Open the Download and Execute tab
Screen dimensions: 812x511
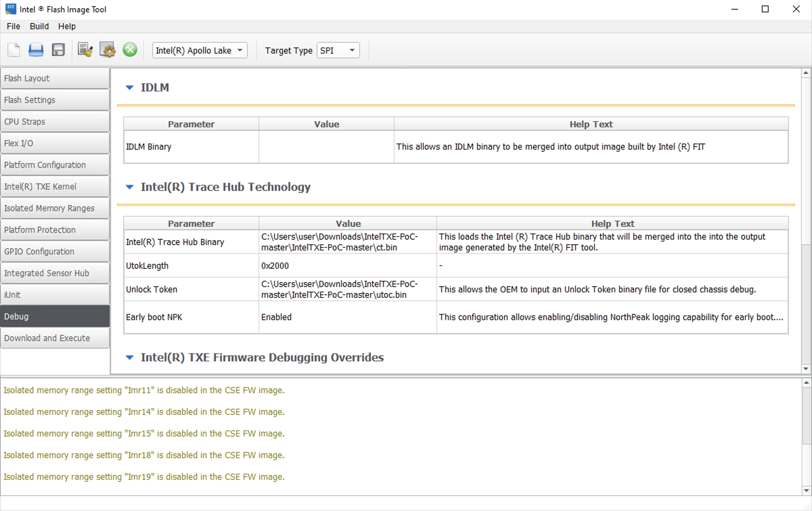[55, 338]
